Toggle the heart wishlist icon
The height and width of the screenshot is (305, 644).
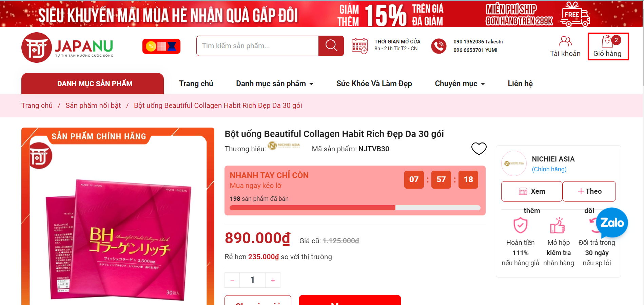tap(479, 149)
